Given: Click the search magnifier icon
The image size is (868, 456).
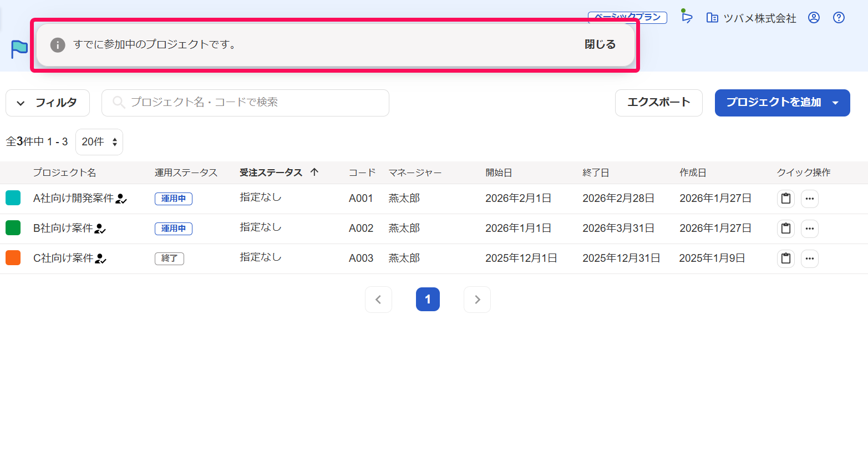Looking at the screenshot, I should (118, 102).
